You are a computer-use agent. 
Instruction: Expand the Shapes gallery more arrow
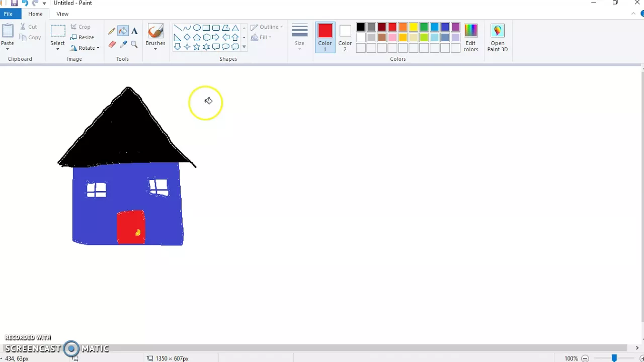[244, 47]
